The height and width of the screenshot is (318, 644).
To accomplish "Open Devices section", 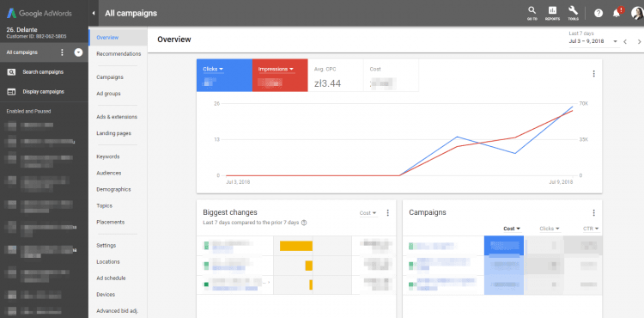I will [106, 295].
